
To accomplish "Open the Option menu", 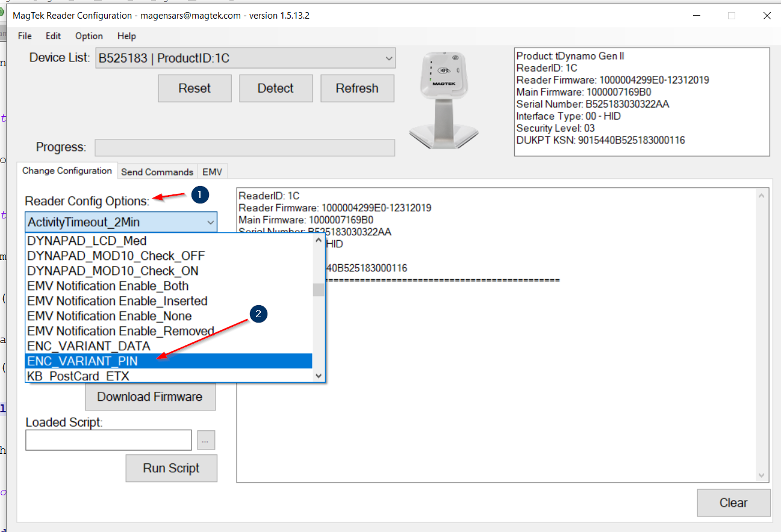I will tap(89, 36).
